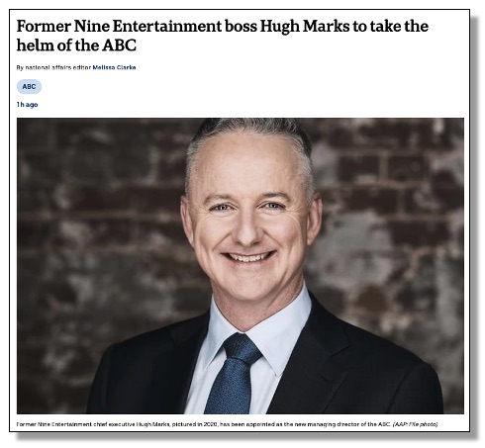Click 'By national affairs editor' byline text
The height and width of the screenshot is (448, 485).
53,67
